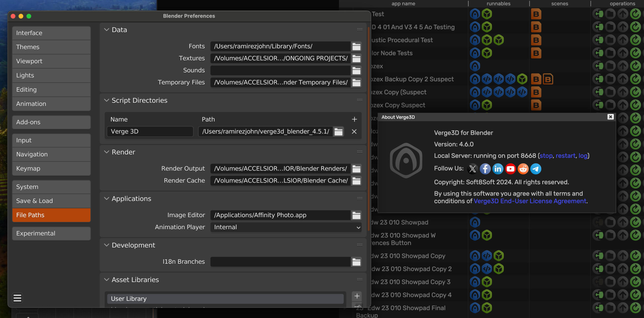
Task: Open the Navigation preferences tab
Action: coord(51,154)
